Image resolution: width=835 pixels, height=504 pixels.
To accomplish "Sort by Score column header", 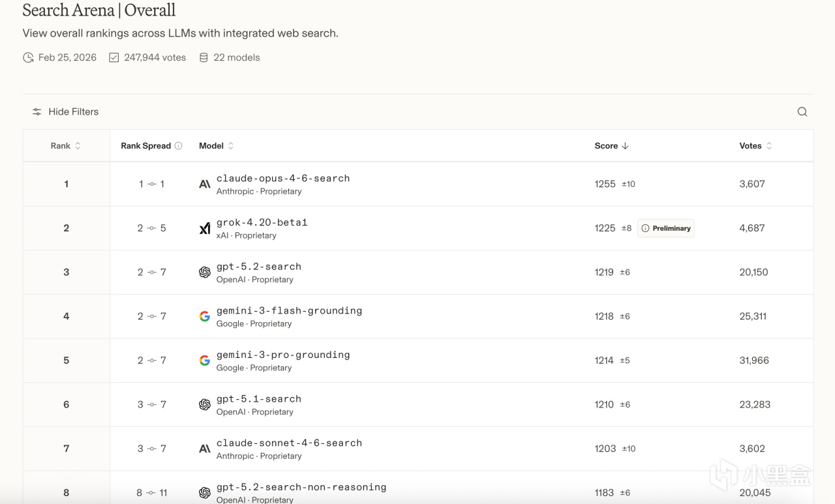I will 611,146.
